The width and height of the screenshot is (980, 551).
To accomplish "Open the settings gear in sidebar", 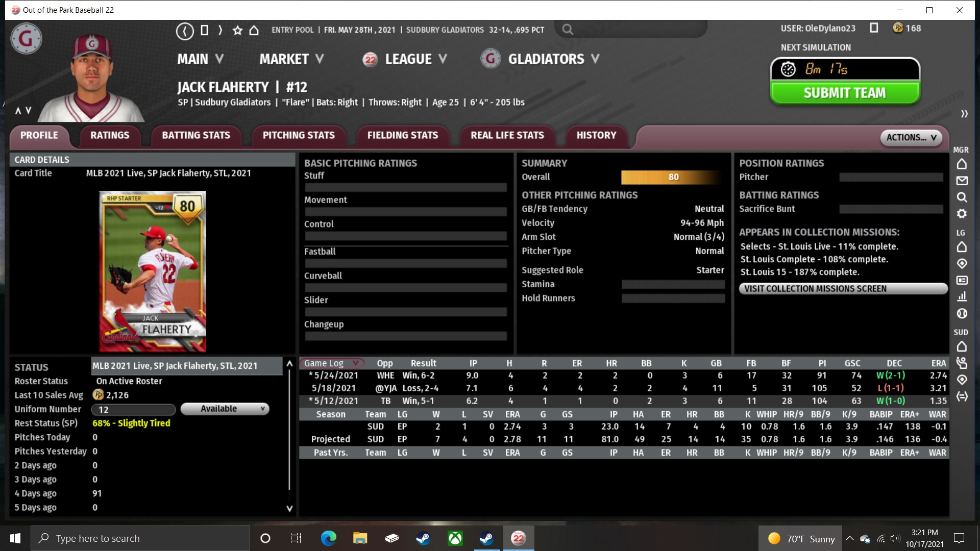I will click(x=962, y=214).
